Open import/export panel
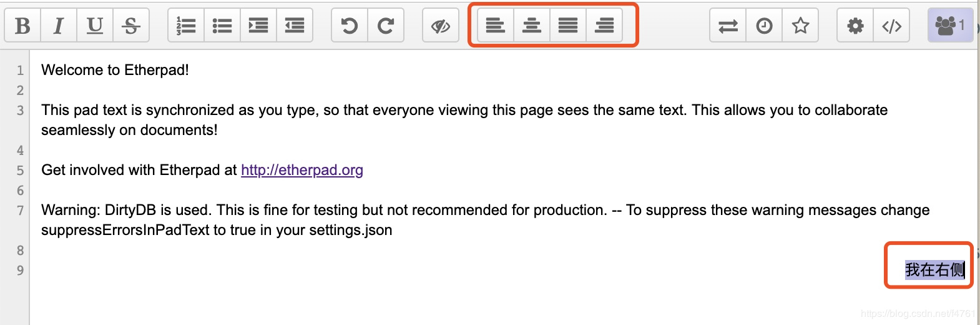This screenshot has height=325, width=980. (x=728, y=26)
